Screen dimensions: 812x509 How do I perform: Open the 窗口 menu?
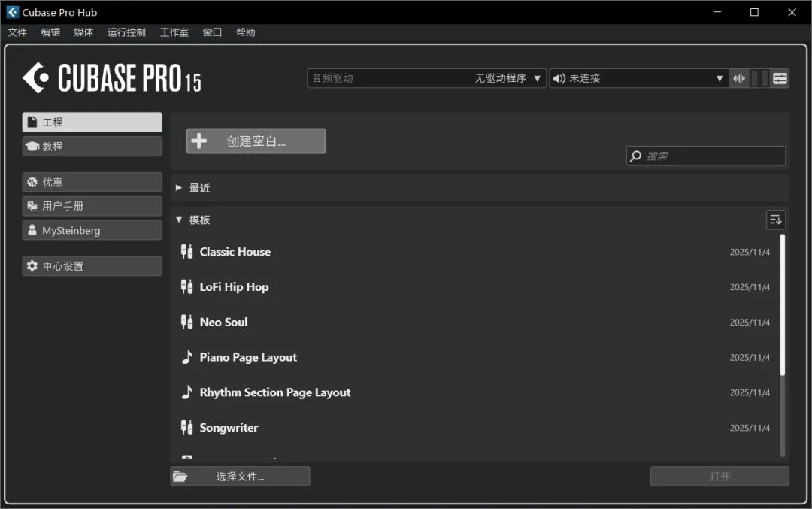pos(212,32)
